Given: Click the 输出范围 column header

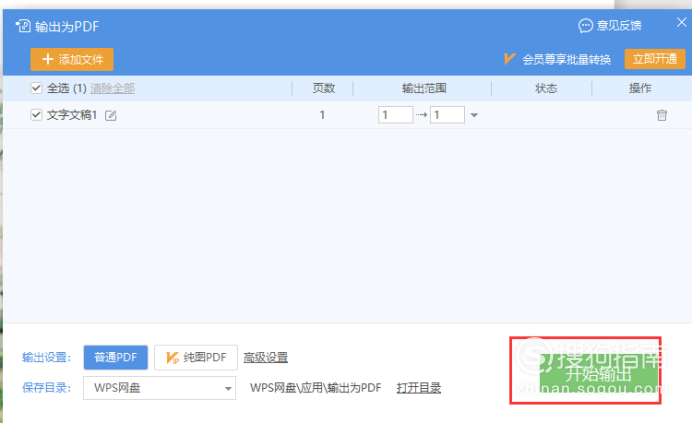Looking at the screenshot, I should pyautogui.click(x=424, y=88).
